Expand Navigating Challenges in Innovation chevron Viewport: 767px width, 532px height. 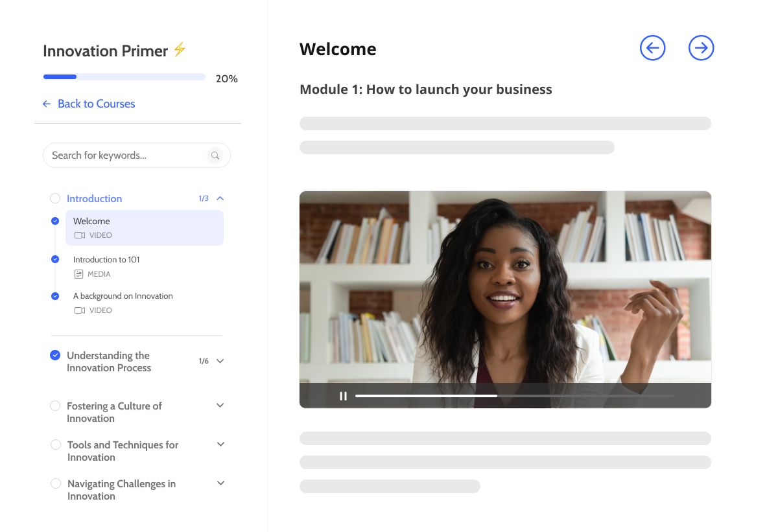pos(220,483)
